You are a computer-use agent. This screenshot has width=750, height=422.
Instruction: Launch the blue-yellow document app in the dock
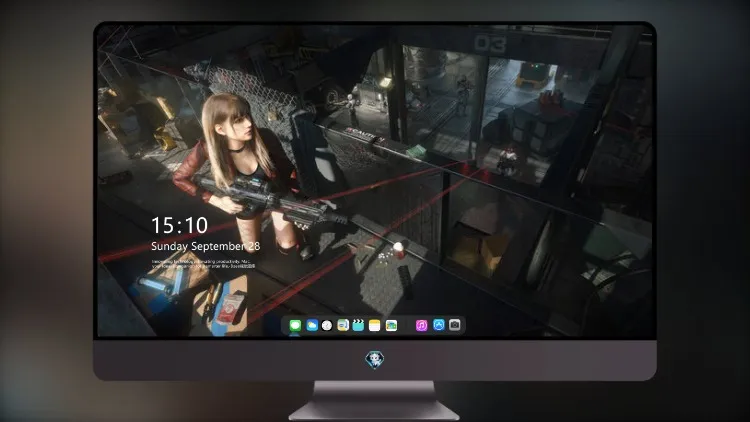(x=343, y=325)
